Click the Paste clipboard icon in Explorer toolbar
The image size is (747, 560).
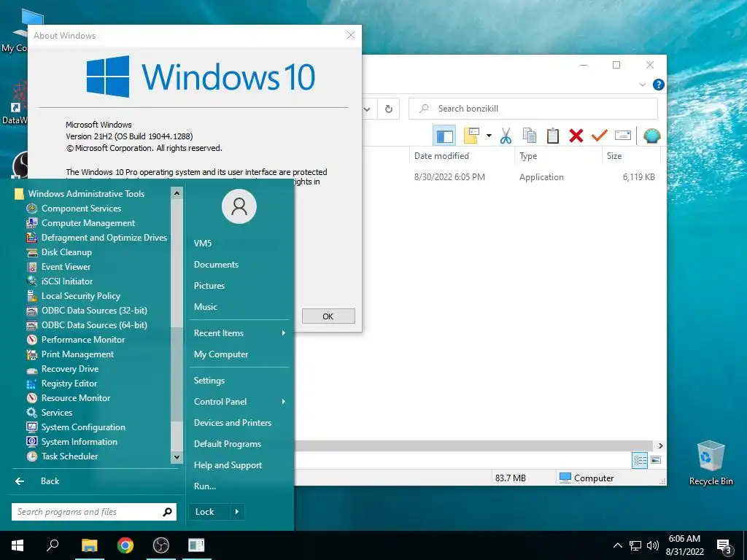[553, 136]
